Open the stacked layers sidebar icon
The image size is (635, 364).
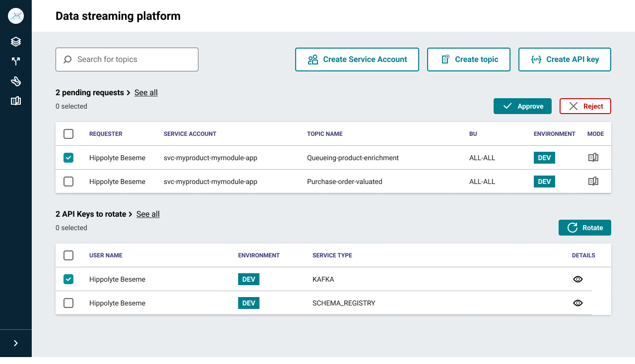(16, 42)
